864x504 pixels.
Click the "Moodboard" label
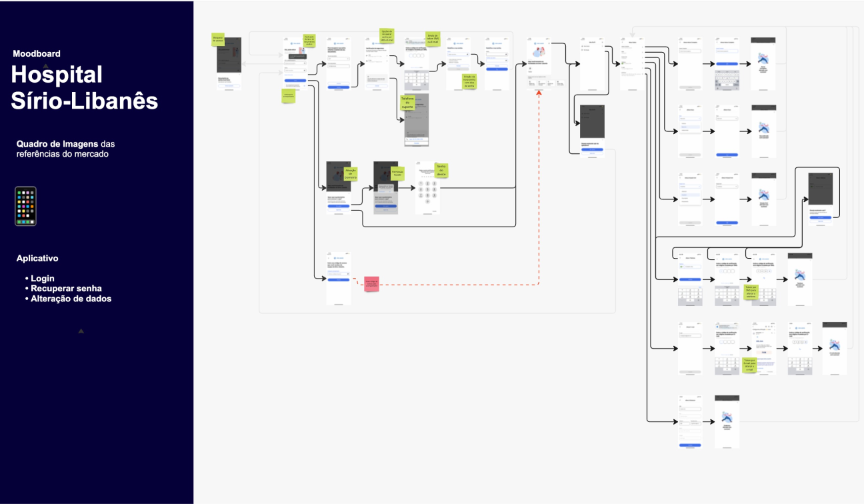[37, 53]
